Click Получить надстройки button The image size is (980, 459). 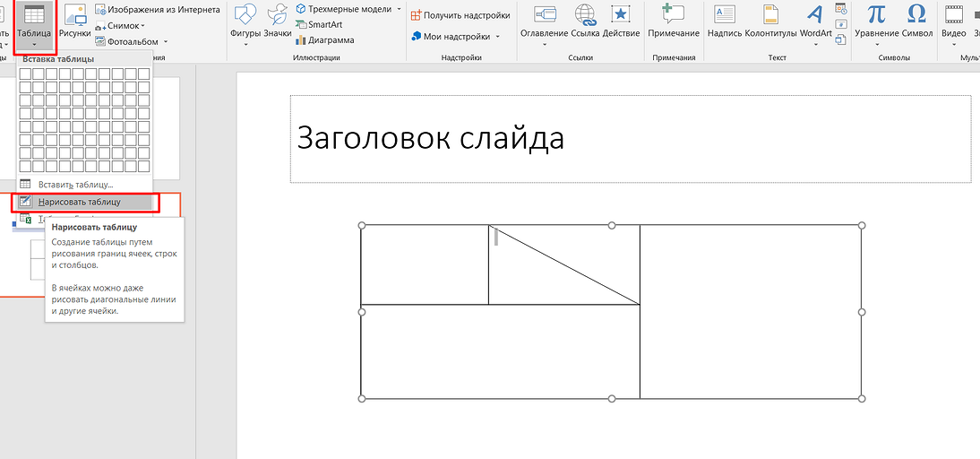(460, 15)
